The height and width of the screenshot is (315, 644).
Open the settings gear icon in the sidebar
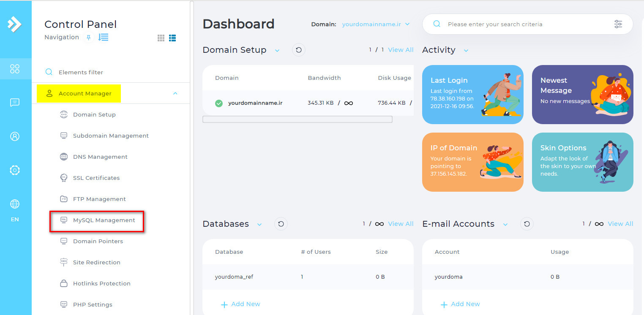15,170
